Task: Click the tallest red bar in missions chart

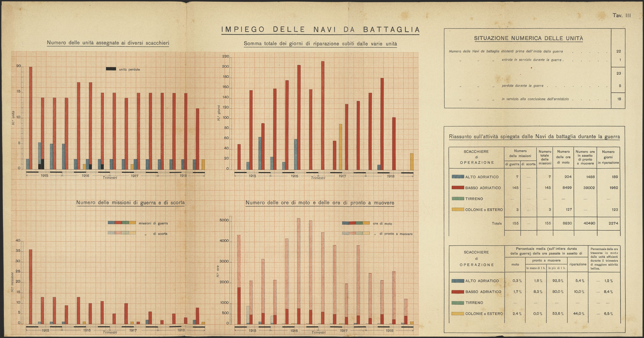Action: point(30,287)
